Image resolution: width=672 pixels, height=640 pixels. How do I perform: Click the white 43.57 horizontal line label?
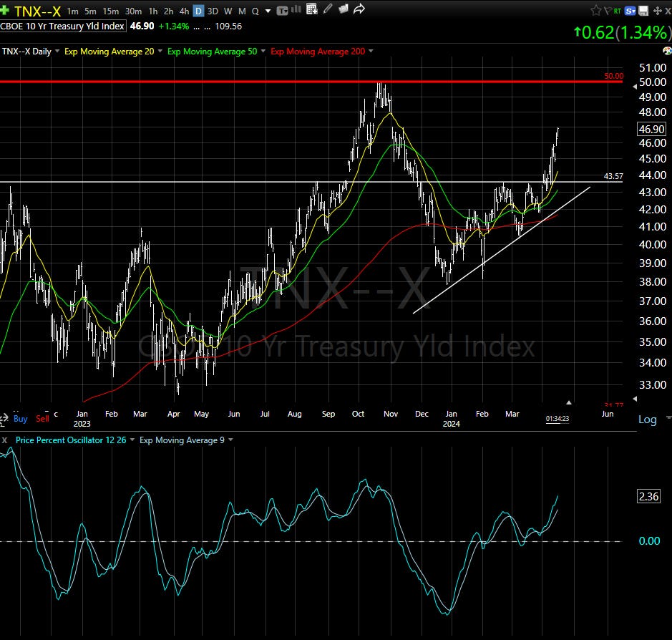click(613, 176)
